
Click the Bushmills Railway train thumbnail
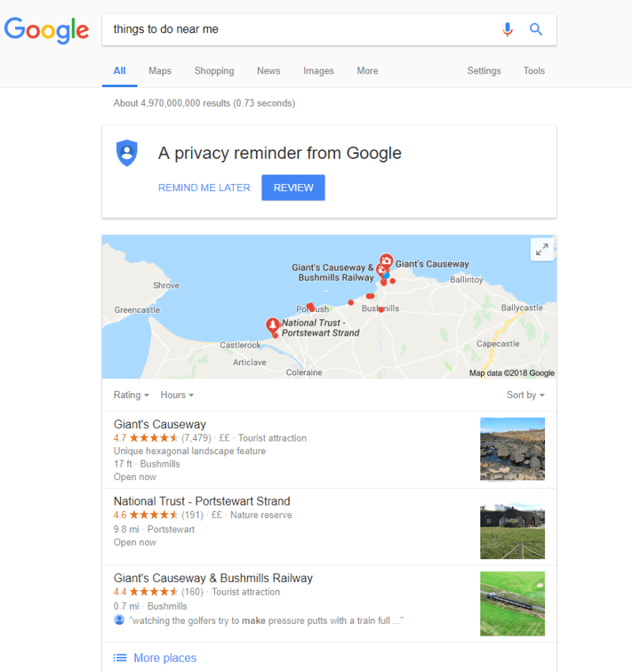[x=512, y=603]
